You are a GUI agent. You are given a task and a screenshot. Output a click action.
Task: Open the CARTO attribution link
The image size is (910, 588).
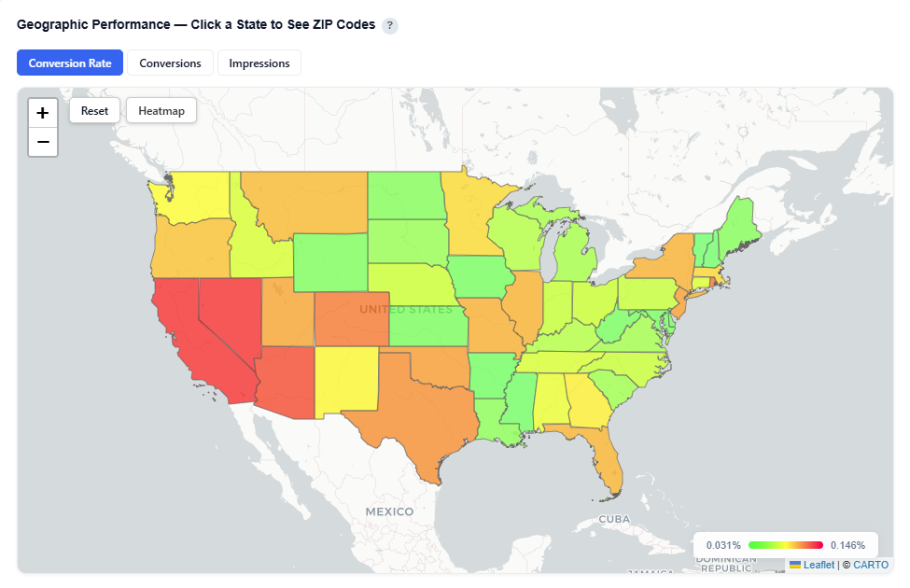pyautogui.click(x=870, y=565)
